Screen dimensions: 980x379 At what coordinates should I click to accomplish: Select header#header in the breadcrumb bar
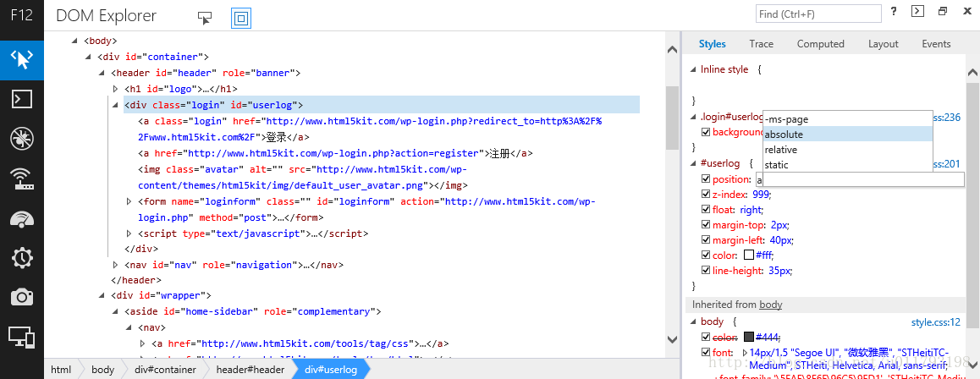[251, 370]
